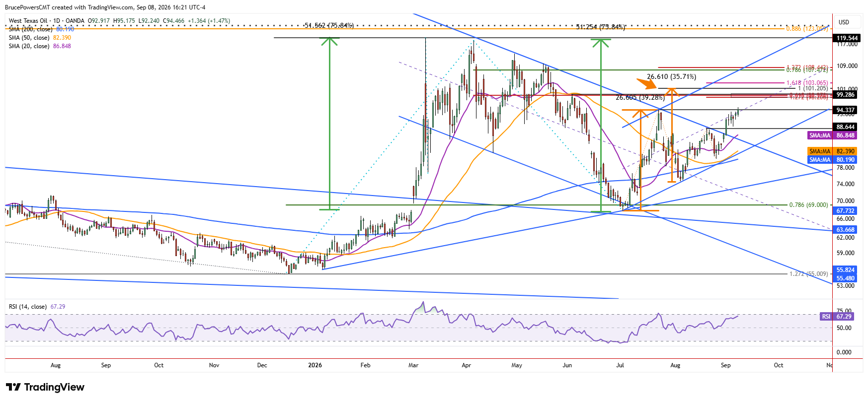Click the BrucePowersCMT attribution header text
868x402 pixels.
(x=105, y=7)
